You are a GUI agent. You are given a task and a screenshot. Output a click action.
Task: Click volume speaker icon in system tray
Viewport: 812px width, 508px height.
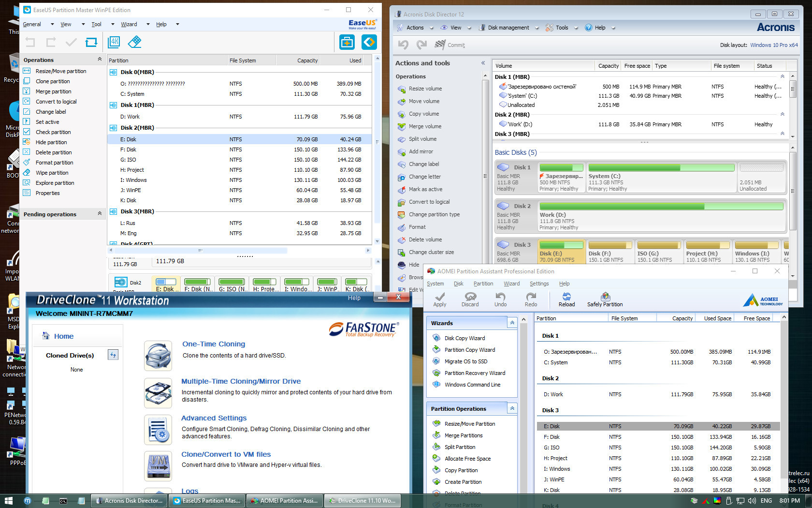click(x=752, y=501)
